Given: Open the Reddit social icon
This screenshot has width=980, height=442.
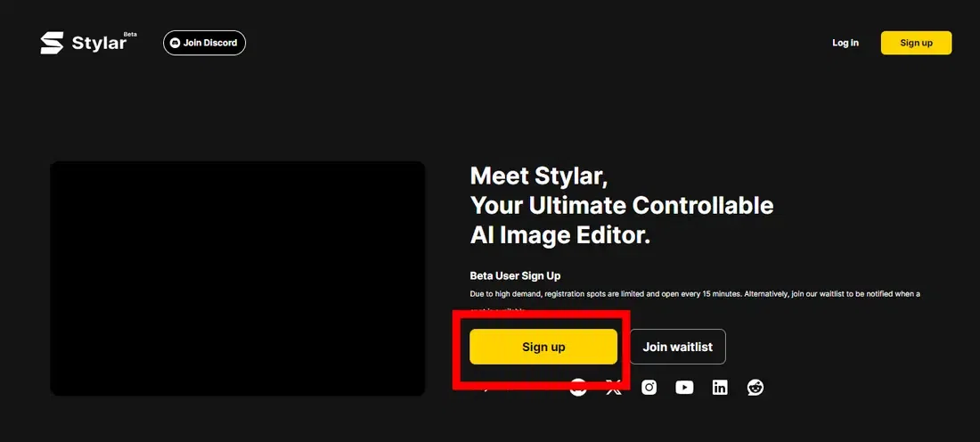Looking at the screenshot, I should 755,388.
